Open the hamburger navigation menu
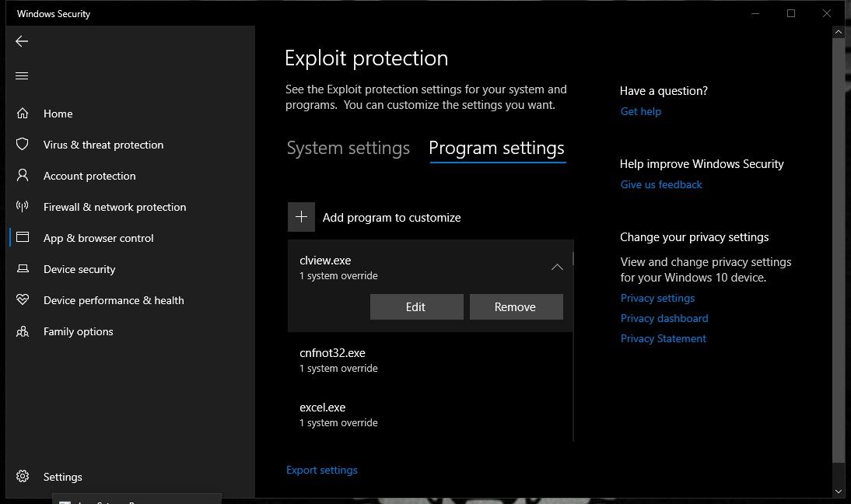This screenshot has width=851, height=504. pos(22,75)
